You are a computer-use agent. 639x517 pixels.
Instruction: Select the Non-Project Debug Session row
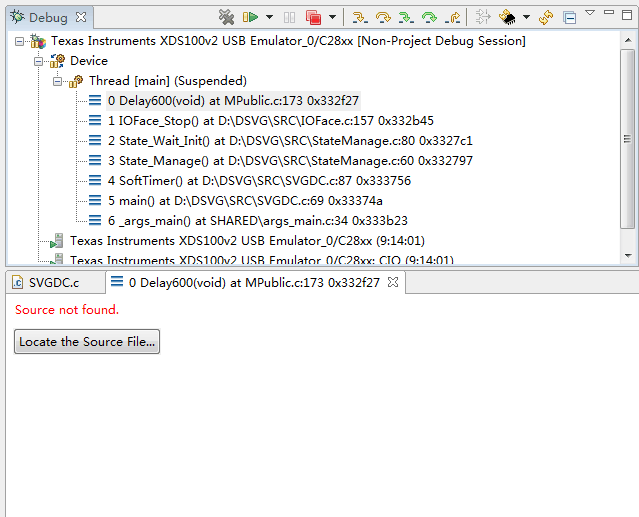tap(288, 41)
